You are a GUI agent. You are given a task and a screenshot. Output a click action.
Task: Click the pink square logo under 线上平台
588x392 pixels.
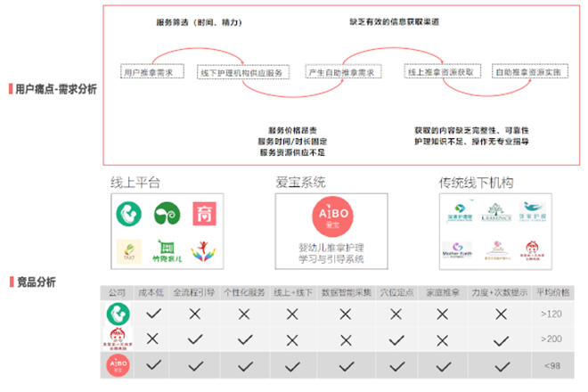pyautogui.click(x=203, y=215)
